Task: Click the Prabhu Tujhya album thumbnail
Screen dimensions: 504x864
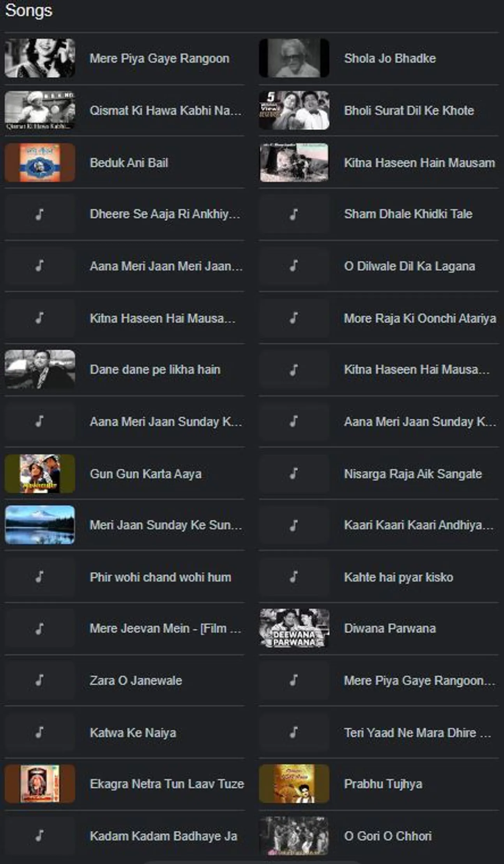Action: point(294,784)
